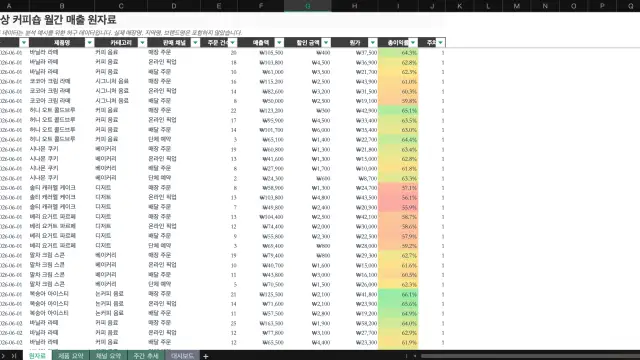The image size is (640, 360).
Task: Open the 할인 금액 column filter dropdown
Action: tap(326, 42)
